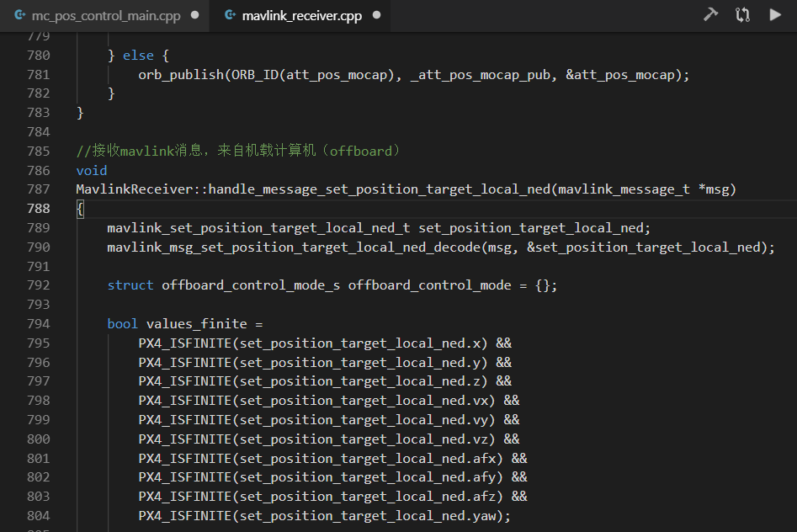Click PX4_ISFINITE on line 795
Viewport: 797px width, 532px height.
point(185,343)
